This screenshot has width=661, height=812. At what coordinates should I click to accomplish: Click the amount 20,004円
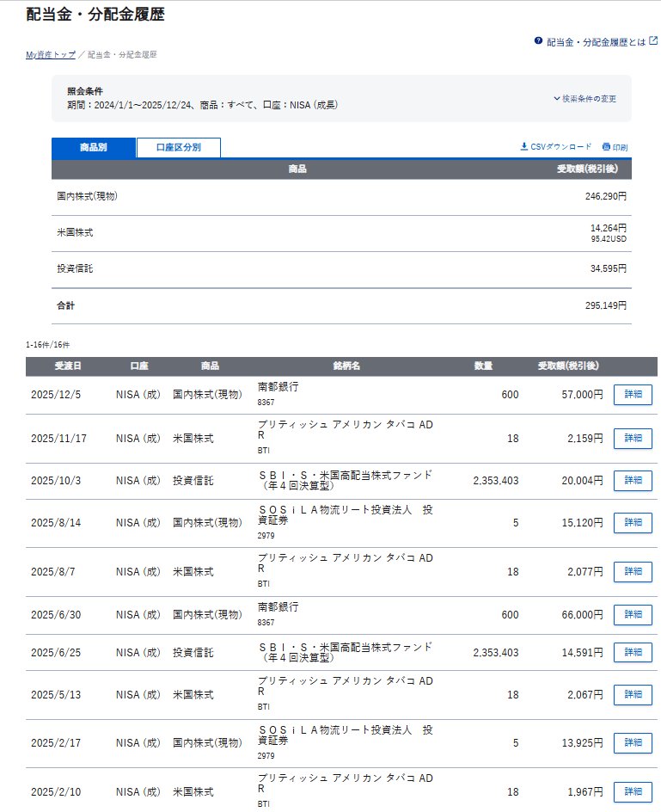pos(582,481)
